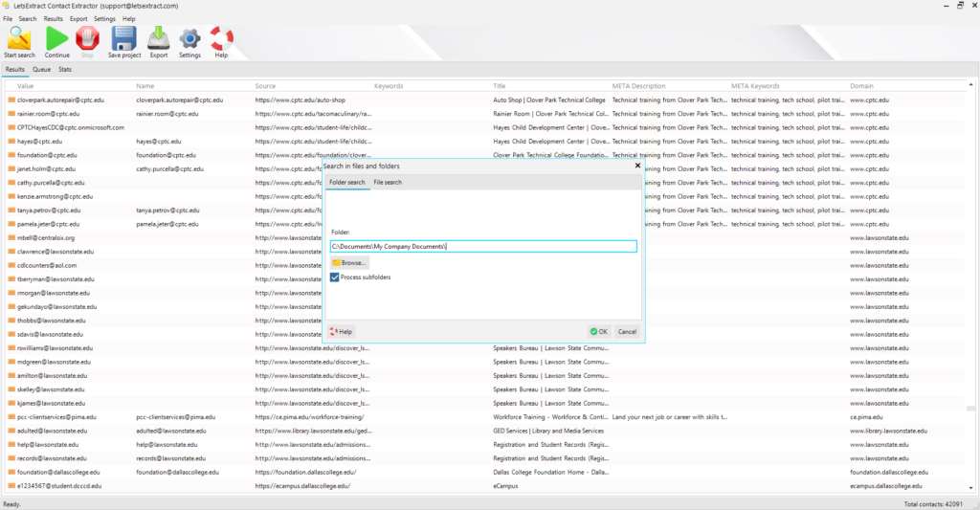Click envelope icon for cloverpark.autorepair@cptc.edu
The width and height of the screenshot is (980, 510).
pyautogui.click(x=11, y=100)
